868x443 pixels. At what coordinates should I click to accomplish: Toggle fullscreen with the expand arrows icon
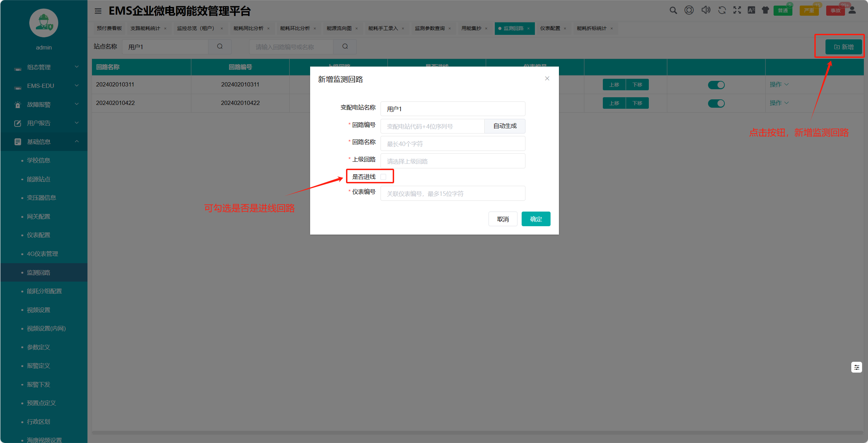pos(737,10)
